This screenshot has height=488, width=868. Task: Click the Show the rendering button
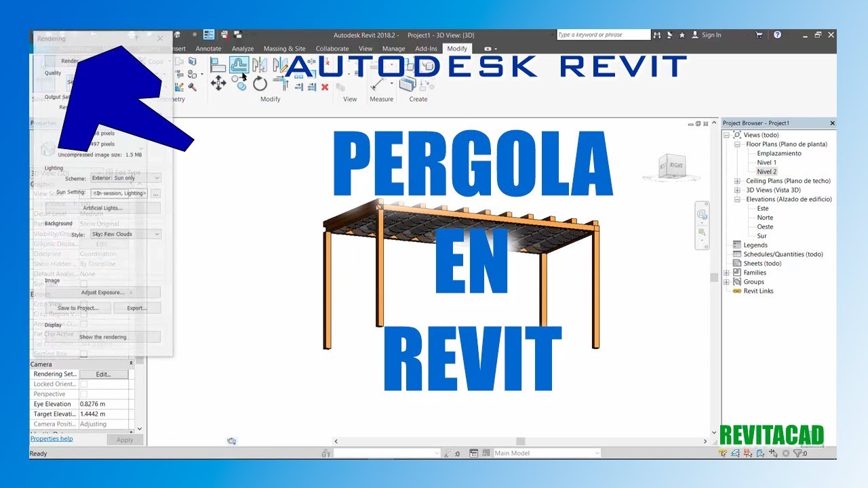103,337
